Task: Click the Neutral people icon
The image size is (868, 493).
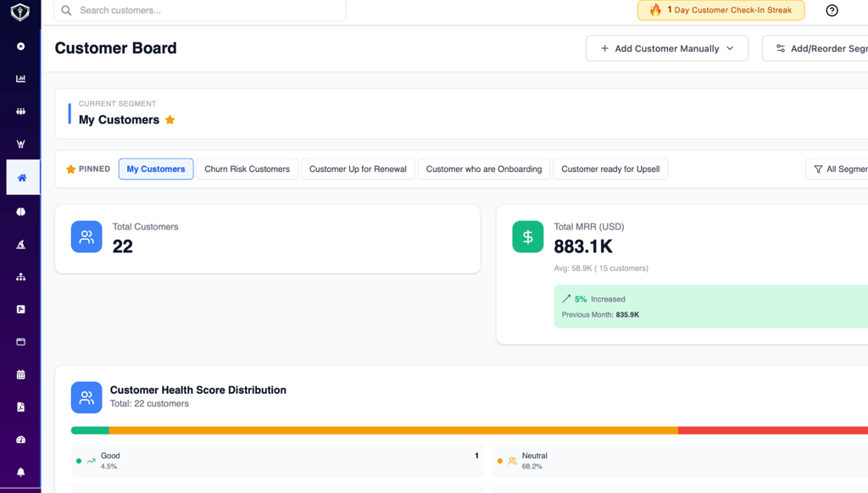Action: click(513, 460)
